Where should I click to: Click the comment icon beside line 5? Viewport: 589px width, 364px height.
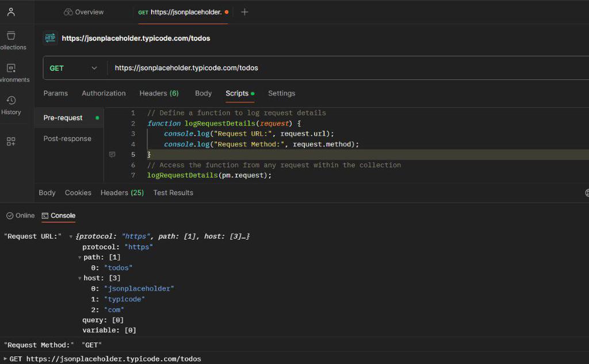(x=112, y=154)
